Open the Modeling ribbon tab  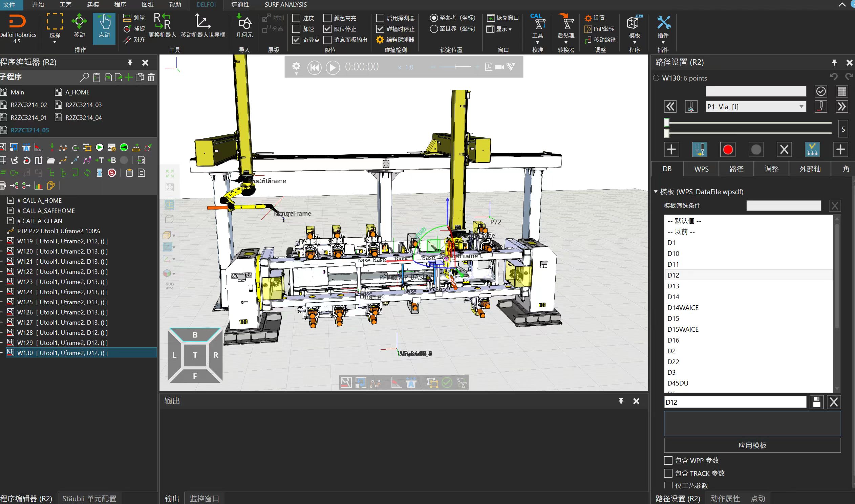[x=93, y=4]
